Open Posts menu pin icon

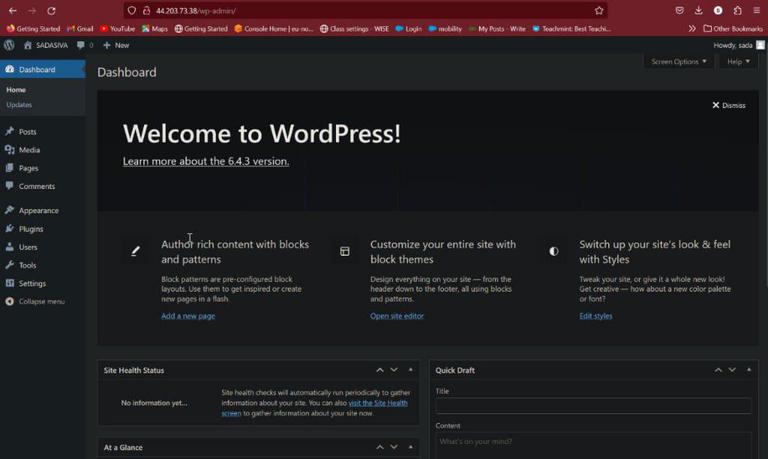(x=9, y=131)
